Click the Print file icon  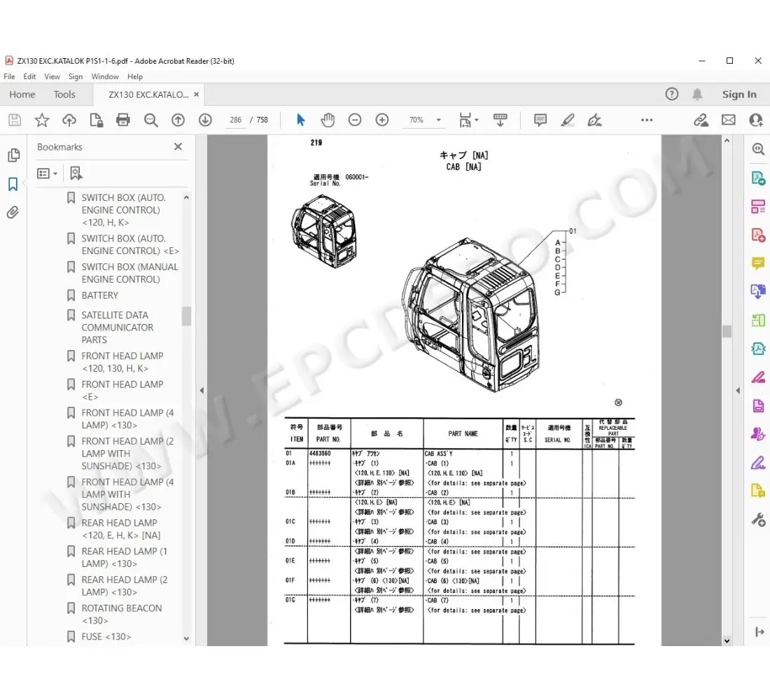pyautogui.click(x=123, y=120)
